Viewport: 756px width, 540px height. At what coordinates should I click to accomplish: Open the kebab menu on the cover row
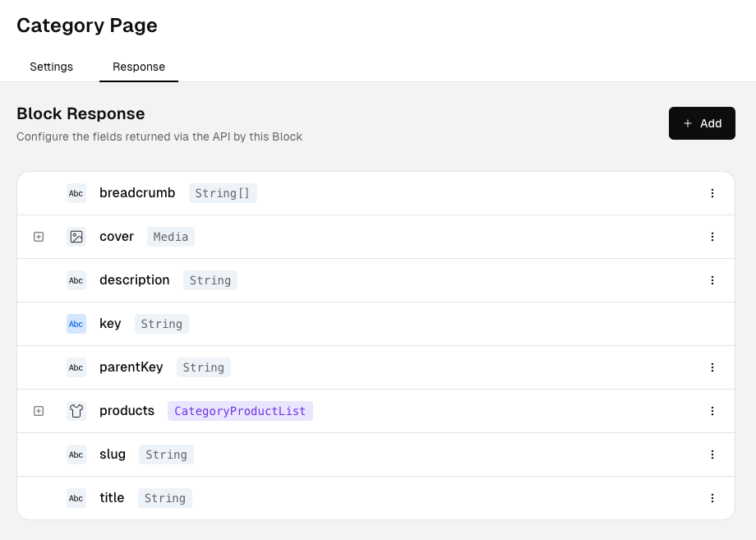pos(712,237)
